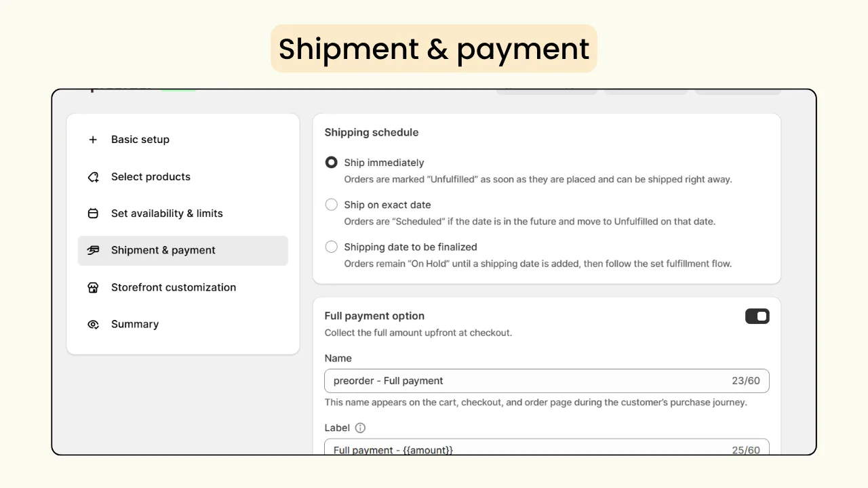This screenshot has width=868, height=488.
Task: Navigate to the Summary section
Action: (134, 324)
